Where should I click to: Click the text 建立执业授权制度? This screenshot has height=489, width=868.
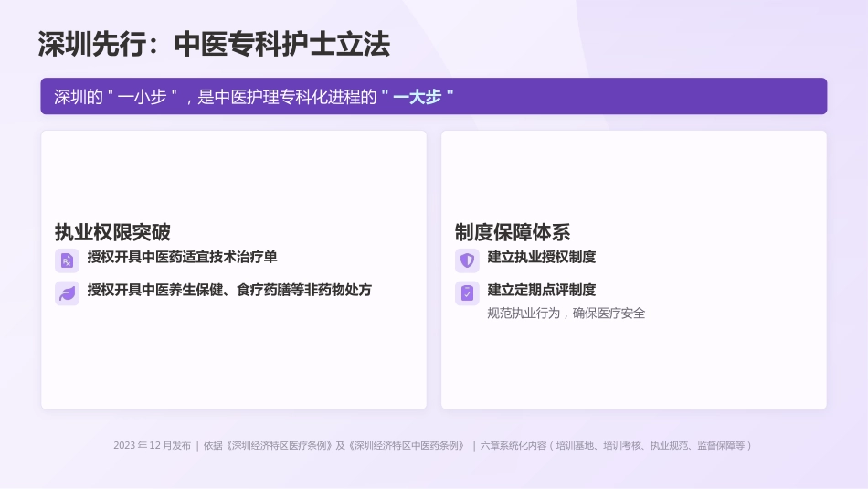click(542, 257)
